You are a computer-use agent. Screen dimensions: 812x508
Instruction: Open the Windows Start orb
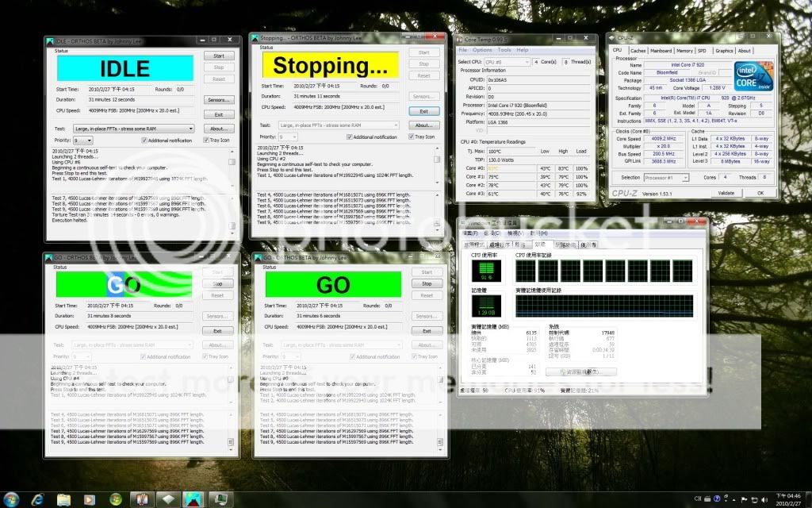(11, 499)
